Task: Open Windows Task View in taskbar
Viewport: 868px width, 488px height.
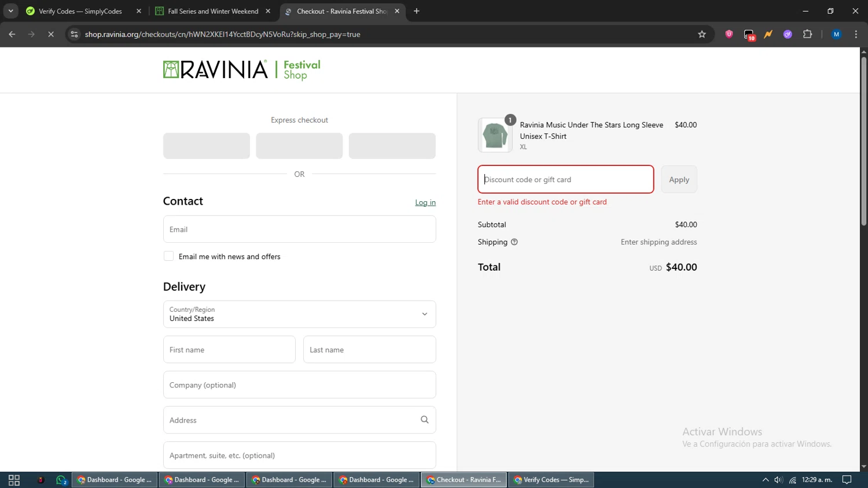Action: (14, 480)
